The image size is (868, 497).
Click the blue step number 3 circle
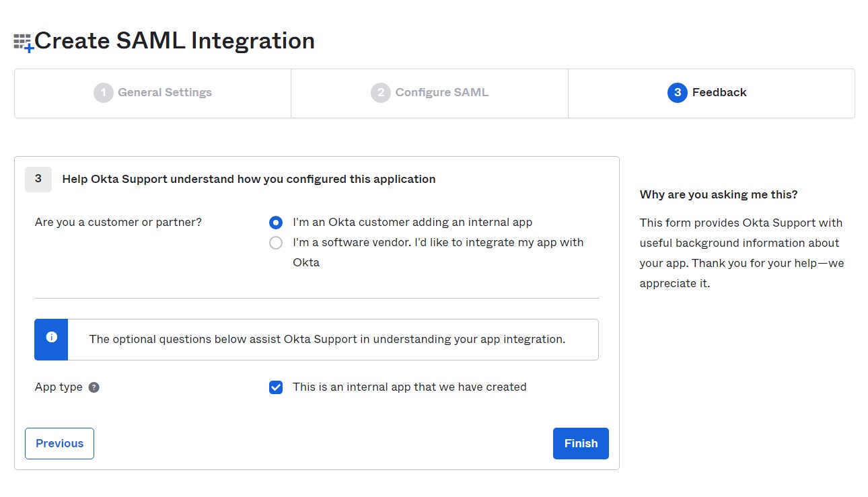[678, 93]
